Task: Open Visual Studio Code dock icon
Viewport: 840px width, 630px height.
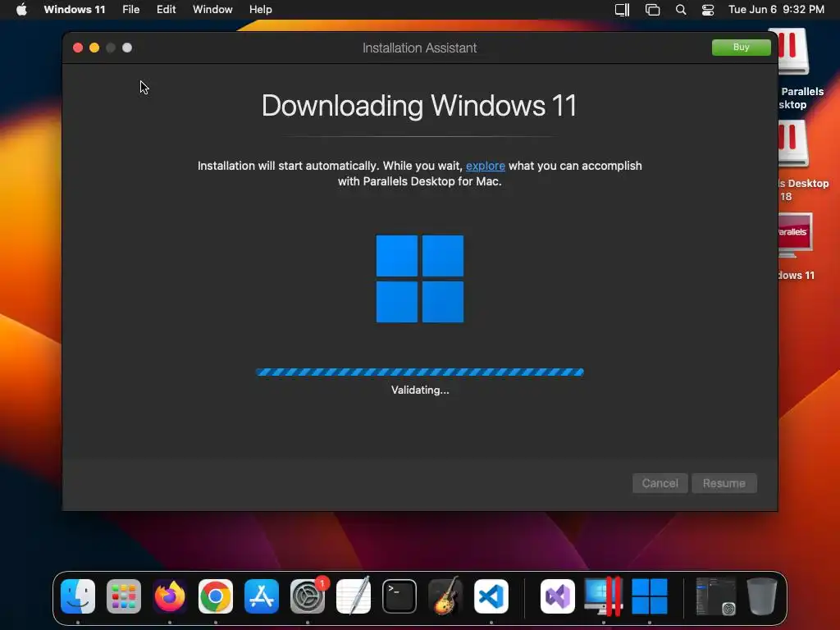Action: point(491,596)
